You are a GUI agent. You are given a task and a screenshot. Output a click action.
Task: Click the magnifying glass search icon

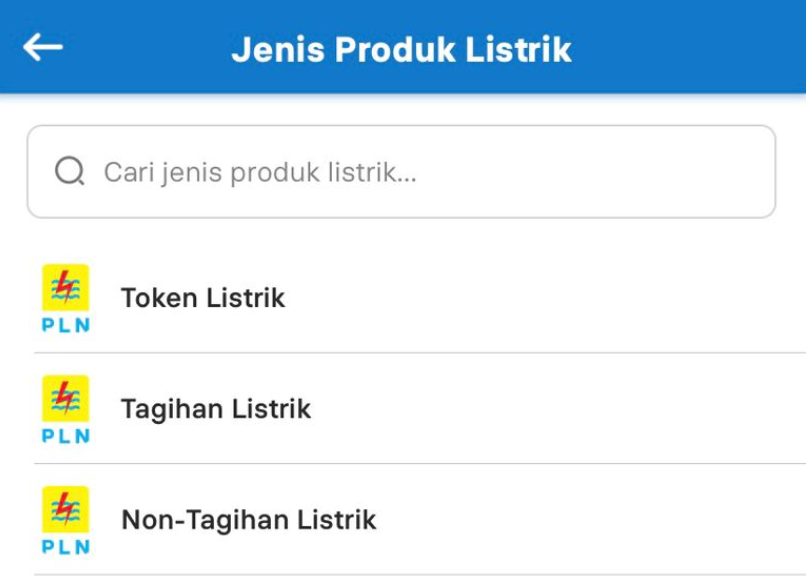[69, 172]
